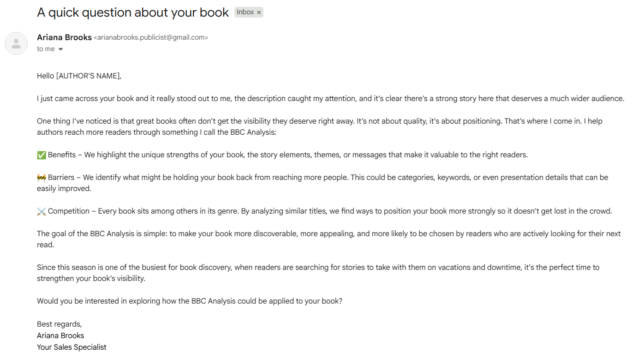Click the email subject "A quick question about your book"

pyautogui.click(x=133, y=12)
